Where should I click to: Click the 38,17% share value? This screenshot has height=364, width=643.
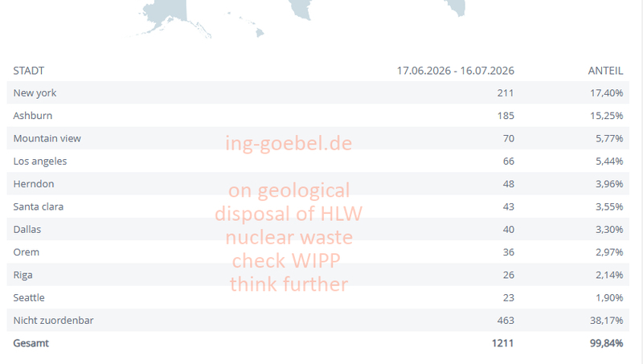[607, 320]
